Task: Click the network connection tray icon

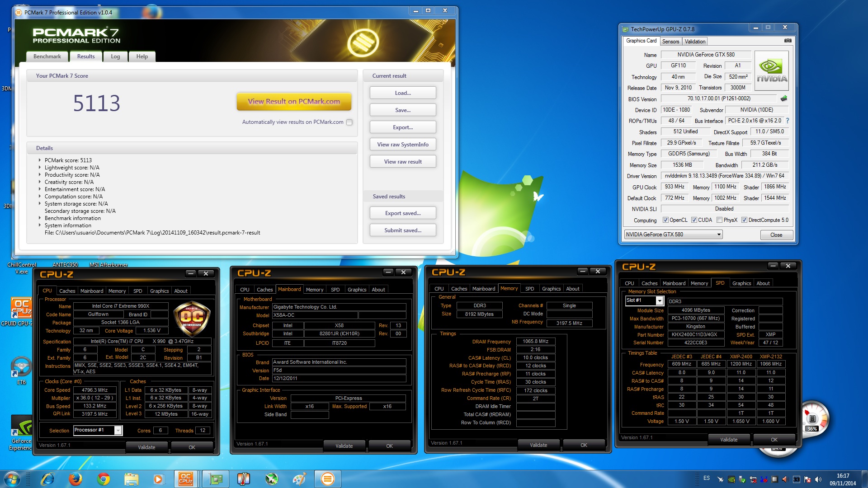Action: coord(753,479)
